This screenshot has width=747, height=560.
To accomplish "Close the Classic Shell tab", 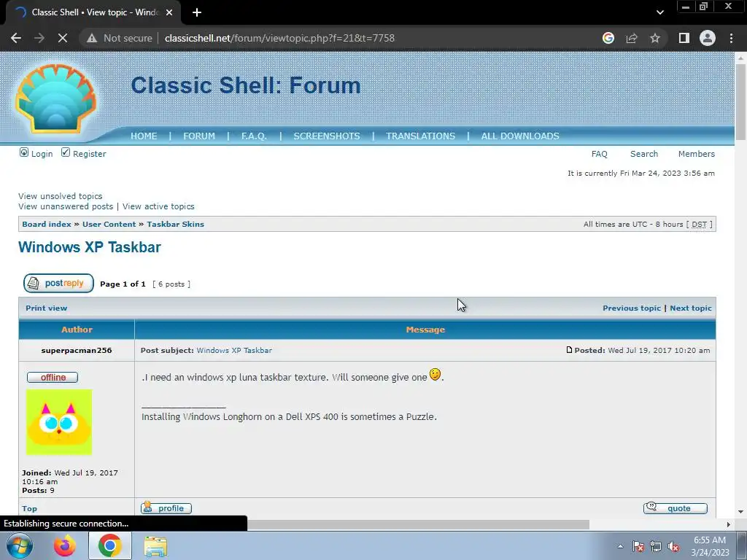I will tap(169, 12).
